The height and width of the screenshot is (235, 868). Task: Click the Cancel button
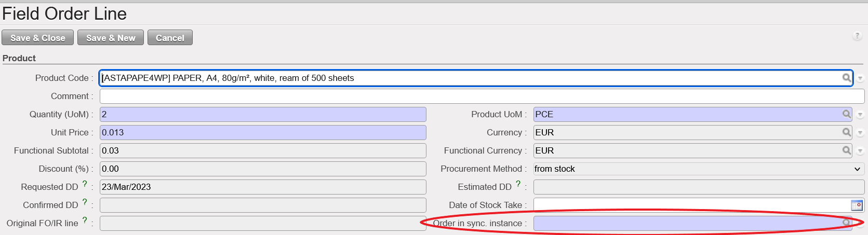click(x=170, y=38)
